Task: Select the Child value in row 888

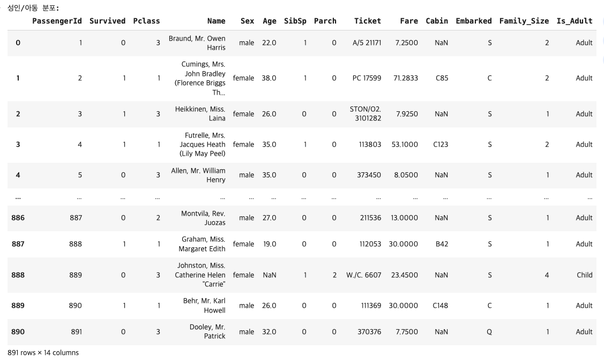Action: pyautogui.click(x=584, y=275)
